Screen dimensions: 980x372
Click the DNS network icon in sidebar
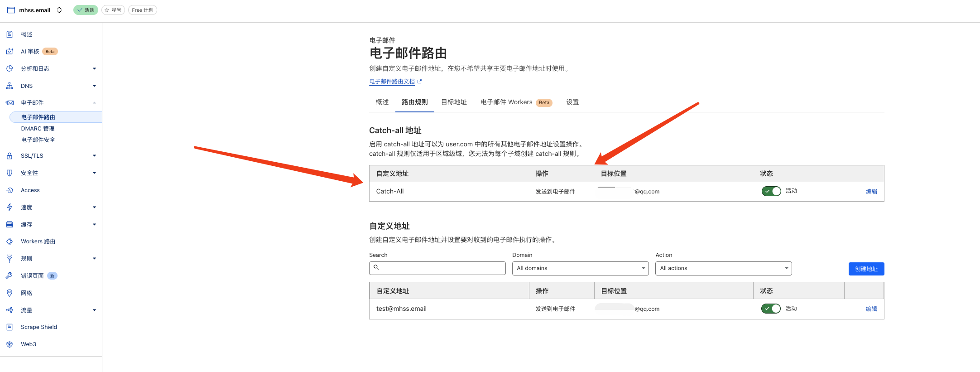pos(10,86)
